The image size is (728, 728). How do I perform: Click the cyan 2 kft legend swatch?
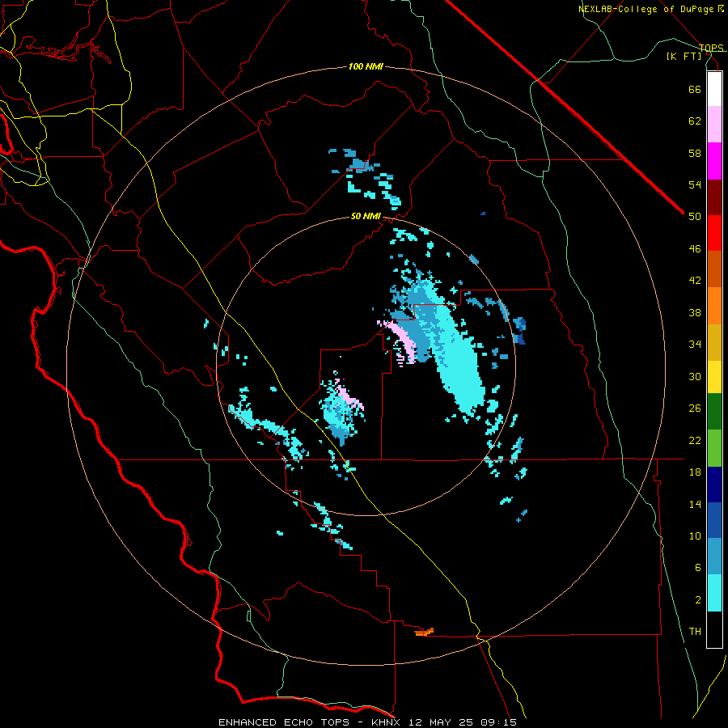point(714,593)
